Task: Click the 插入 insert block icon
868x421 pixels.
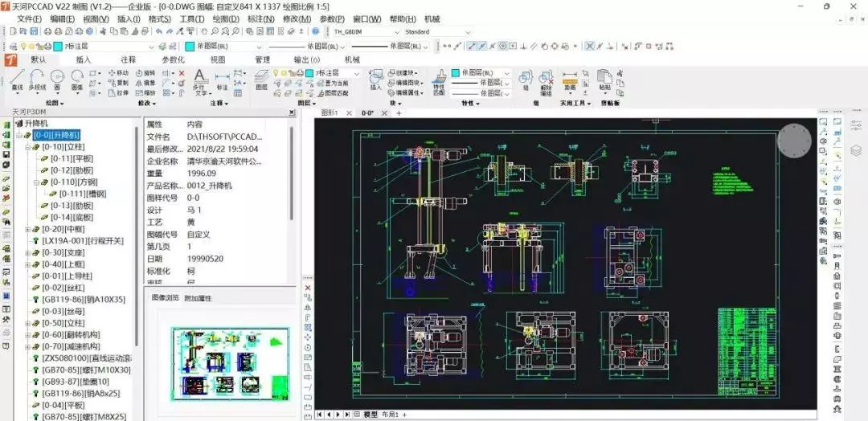Action: 376,80
